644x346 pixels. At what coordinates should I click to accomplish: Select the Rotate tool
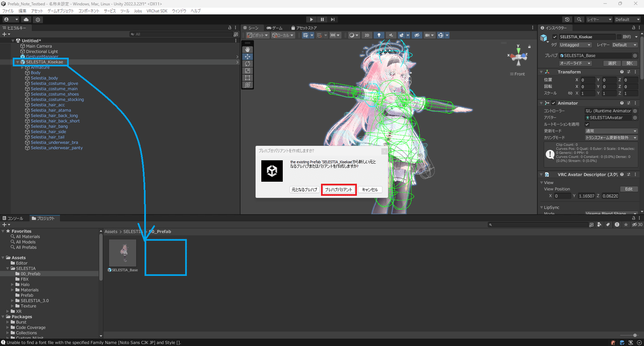tap(247, 63)
